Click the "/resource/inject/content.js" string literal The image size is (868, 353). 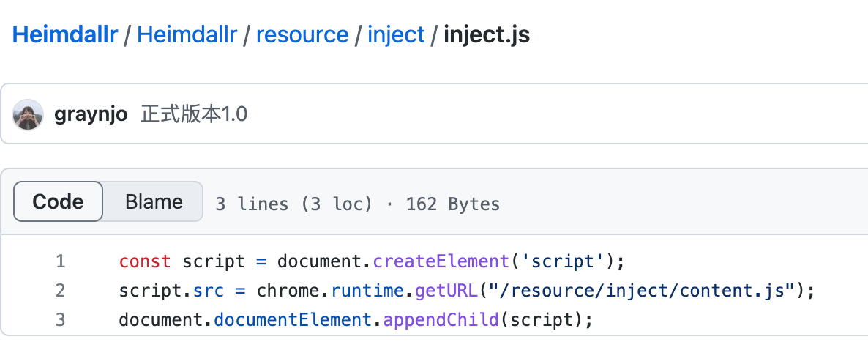pyautogui.click(x=642, y=291)
